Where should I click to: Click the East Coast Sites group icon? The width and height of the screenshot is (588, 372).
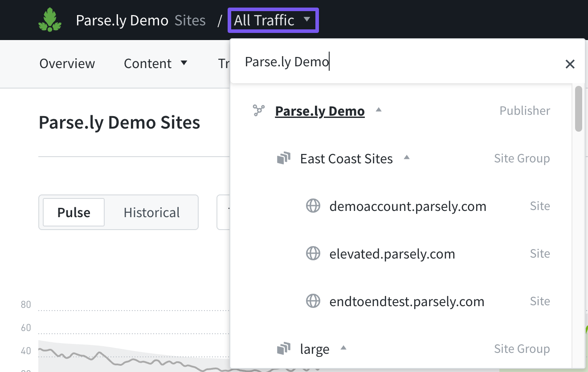283,158
